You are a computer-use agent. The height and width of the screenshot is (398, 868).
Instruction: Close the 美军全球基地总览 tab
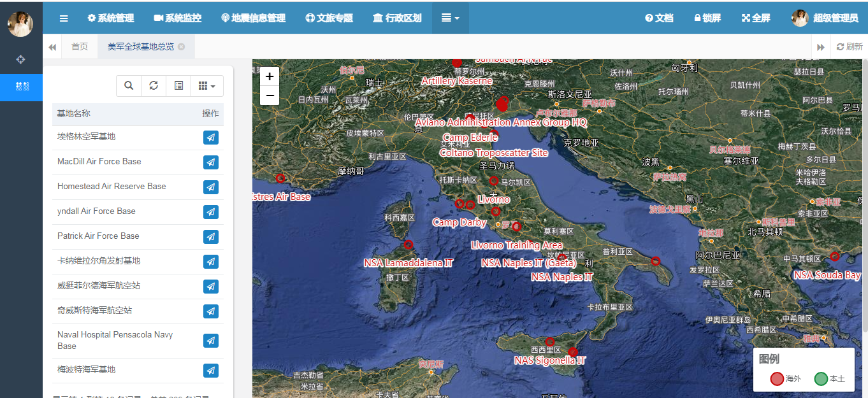(182, 47)
